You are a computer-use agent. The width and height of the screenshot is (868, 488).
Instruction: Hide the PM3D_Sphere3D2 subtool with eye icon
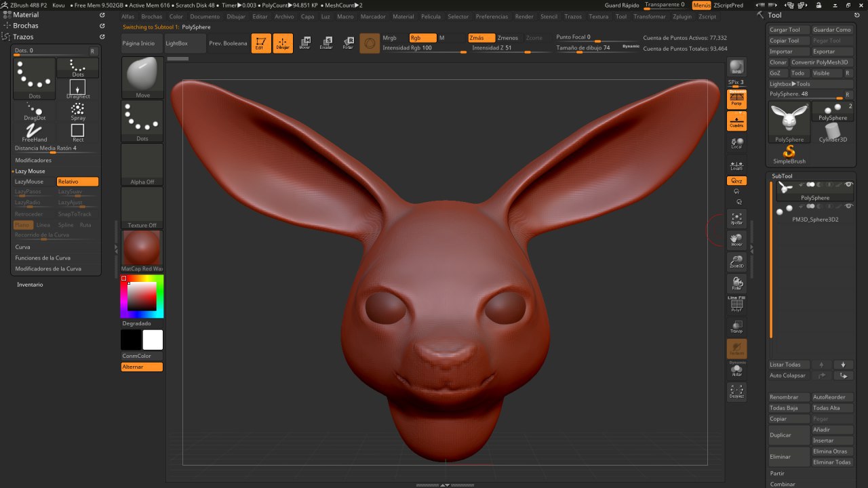click(x=848, y=206)
